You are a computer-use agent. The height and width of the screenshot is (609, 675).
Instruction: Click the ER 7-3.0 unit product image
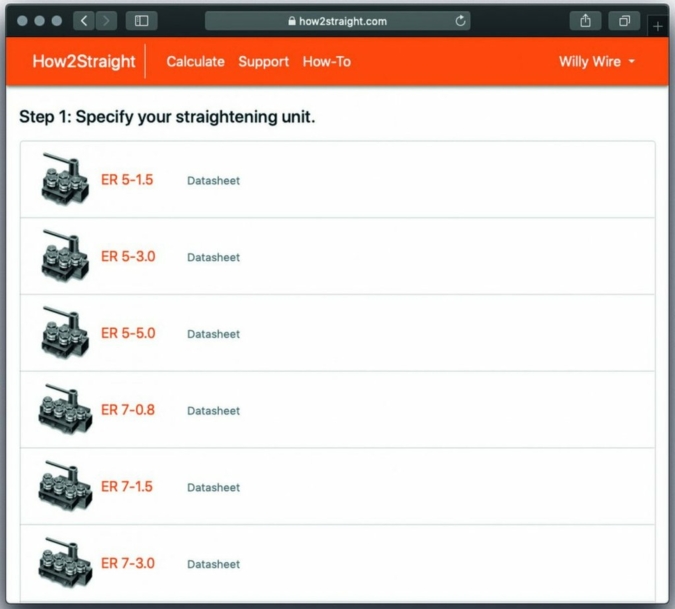(65, 562)
